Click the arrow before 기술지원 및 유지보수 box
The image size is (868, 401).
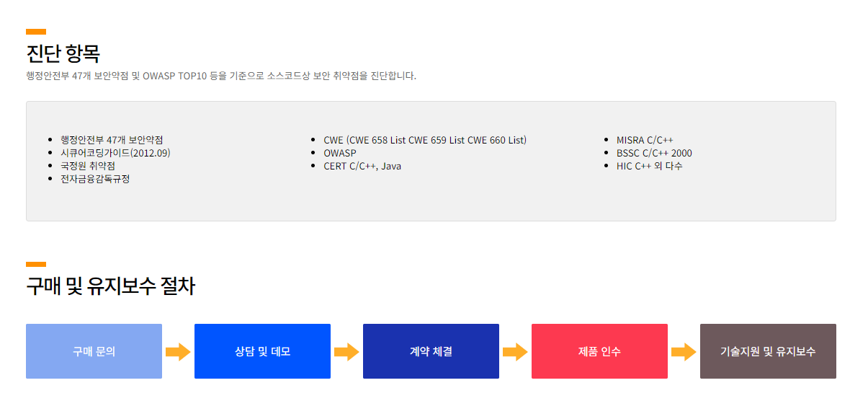[684, 352]
